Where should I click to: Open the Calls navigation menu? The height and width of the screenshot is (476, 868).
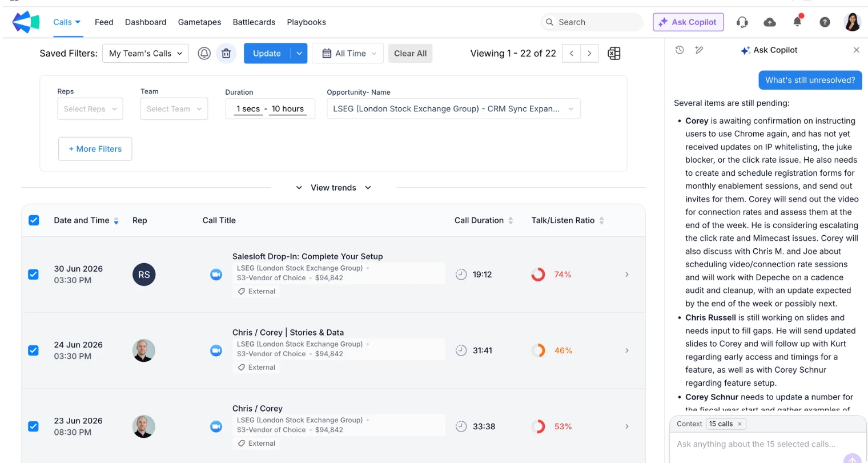click(67, 22)
